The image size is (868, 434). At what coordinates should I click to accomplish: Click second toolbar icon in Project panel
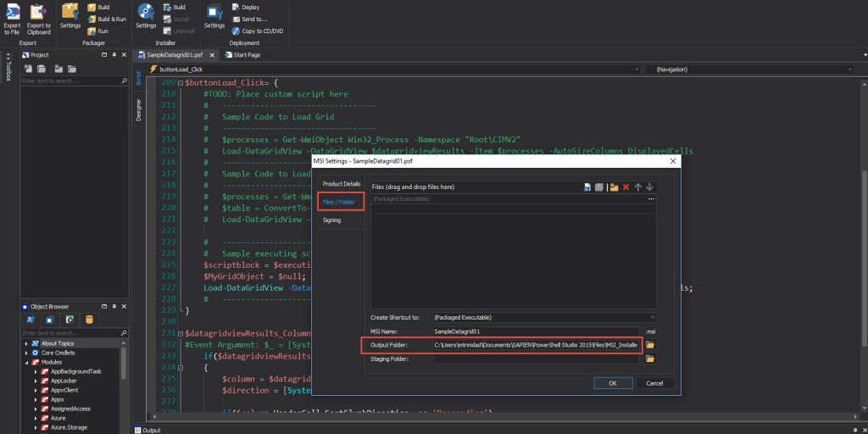tap(42, 69)
